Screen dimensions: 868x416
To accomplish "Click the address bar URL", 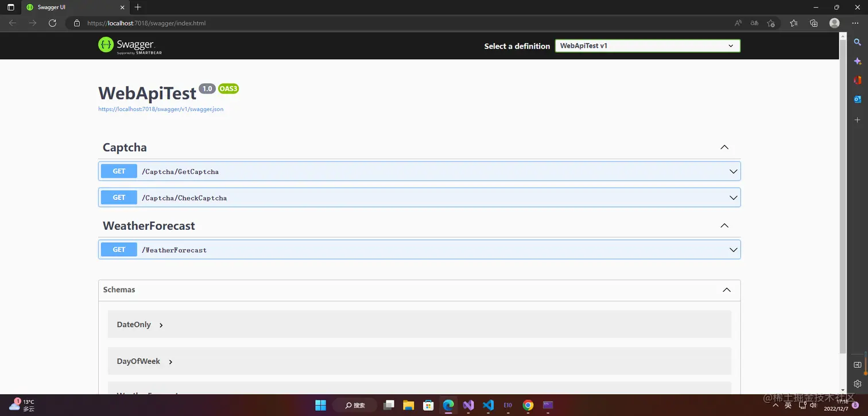I will point(146,24).
